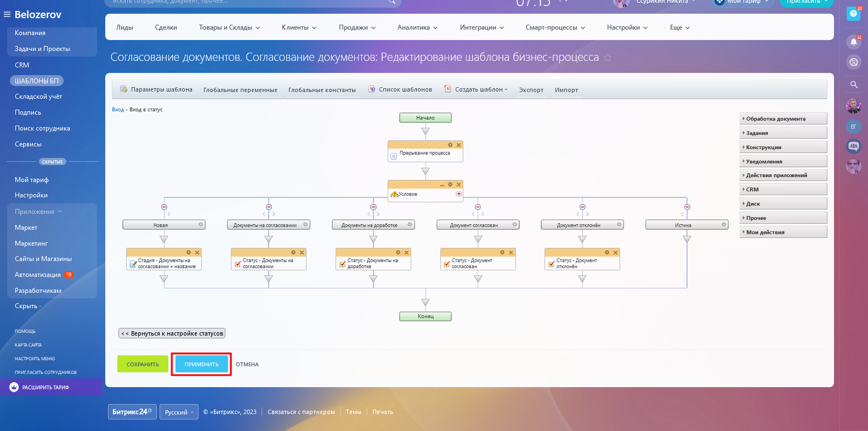Open the Лиды tab

click(x=124, y=27)
